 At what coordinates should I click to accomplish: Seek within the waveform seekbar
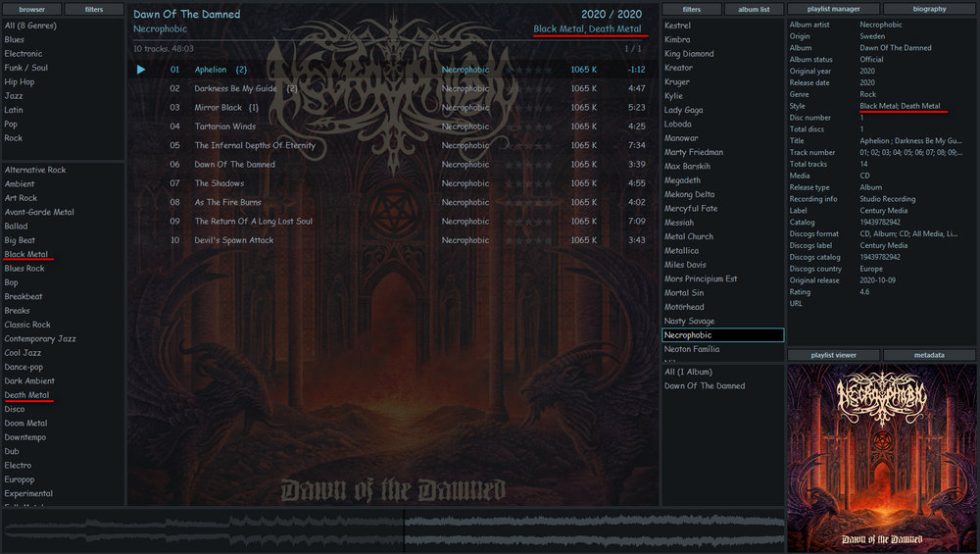[x=393, y=530]
